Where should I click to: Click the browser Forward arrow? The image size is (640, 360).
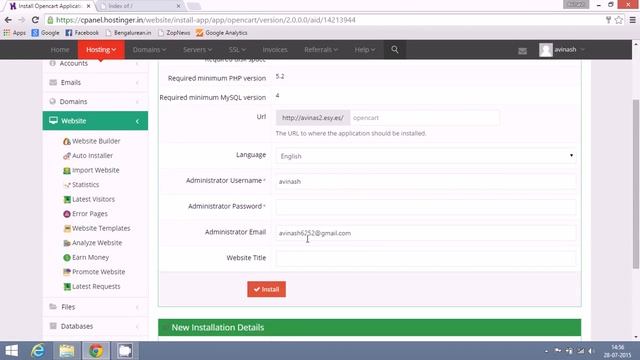(x=22, y=20)
